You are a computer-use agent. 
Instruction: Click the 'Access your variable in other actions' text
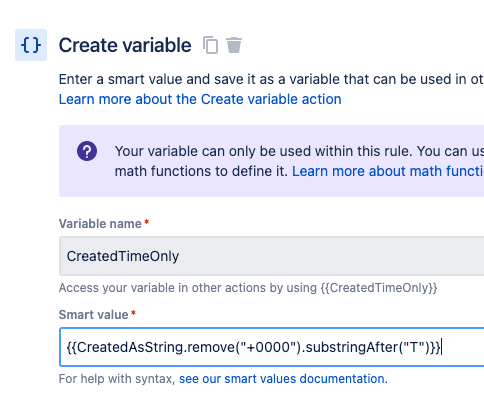(188, 288)
